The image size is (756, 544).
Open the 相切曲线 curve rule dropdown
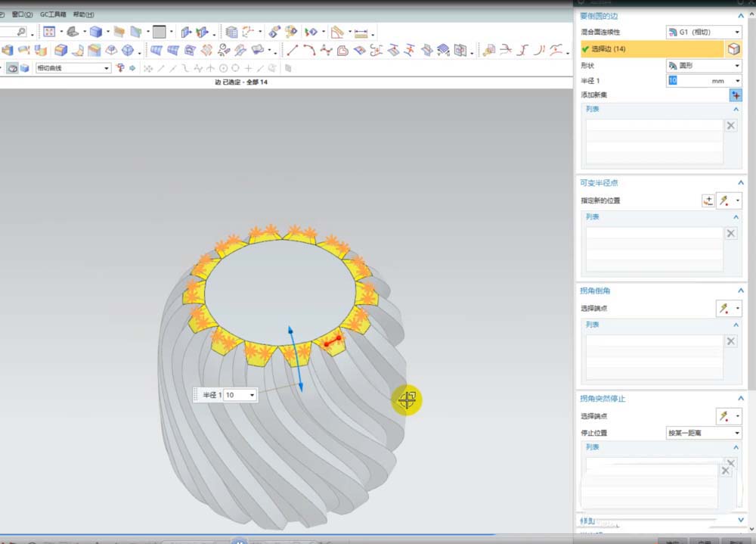click(73, 68)
